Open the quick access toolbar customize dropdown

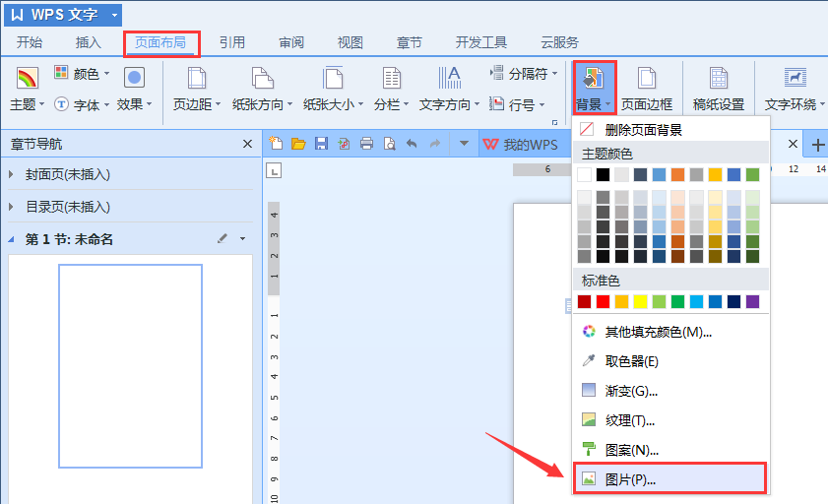464,143
